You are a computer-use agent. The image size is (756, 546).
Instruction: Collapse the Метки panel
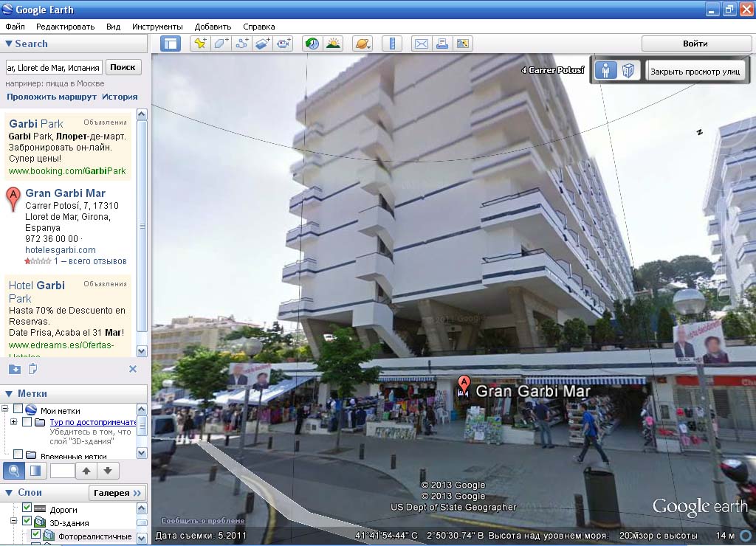tap(9, 394)
